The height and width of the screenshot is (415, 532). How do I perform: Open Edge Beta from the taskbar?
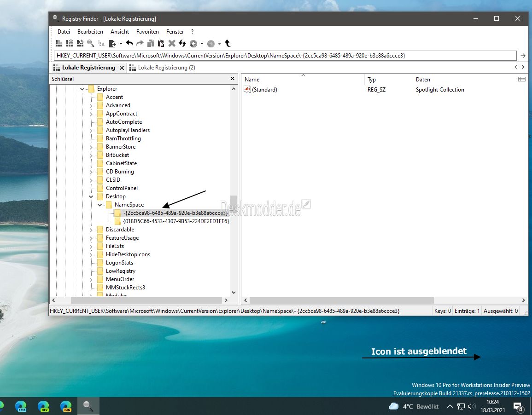point(21,406)
